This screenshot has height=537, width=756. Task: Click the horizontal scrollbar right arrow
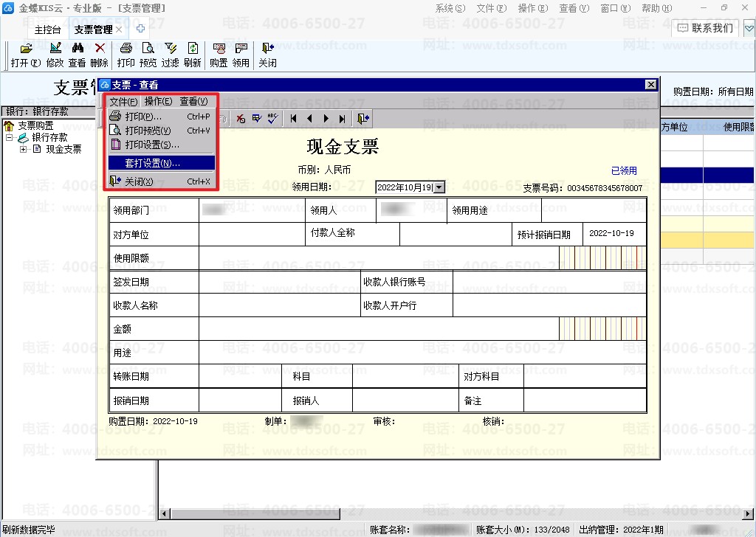[749, 513]
